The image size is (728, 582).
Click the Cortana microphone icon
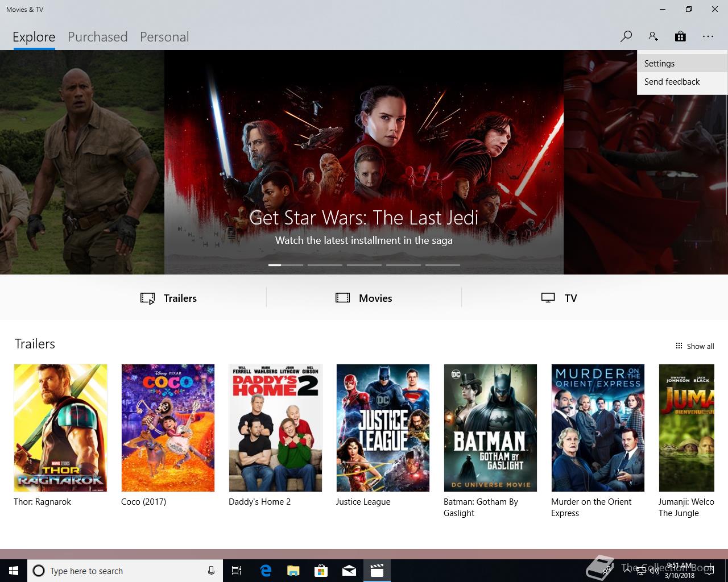coord(211,571)
